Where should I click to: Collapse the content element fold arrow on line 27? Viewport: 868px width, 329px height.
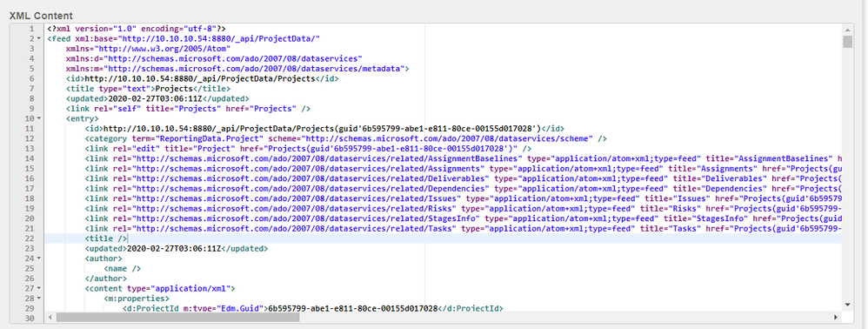pos(39,289)
